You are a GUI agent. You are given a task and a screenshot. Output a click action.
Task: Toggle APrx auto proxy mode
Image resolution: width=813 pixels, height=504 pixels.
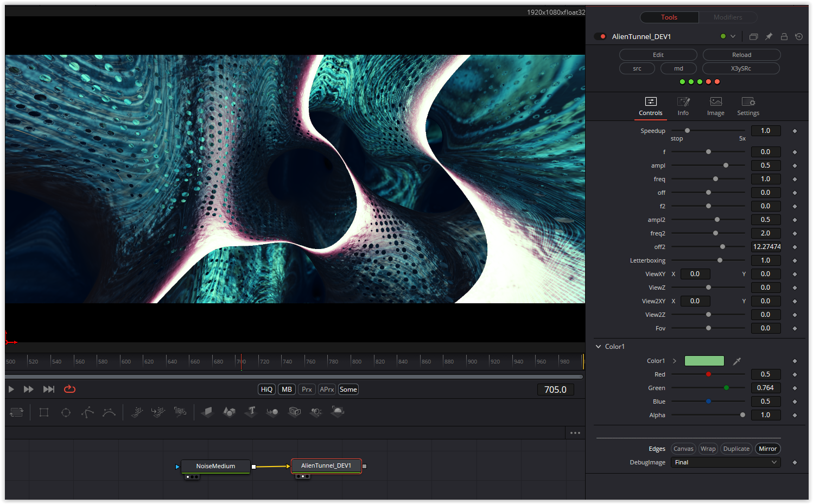click(327, 390)
